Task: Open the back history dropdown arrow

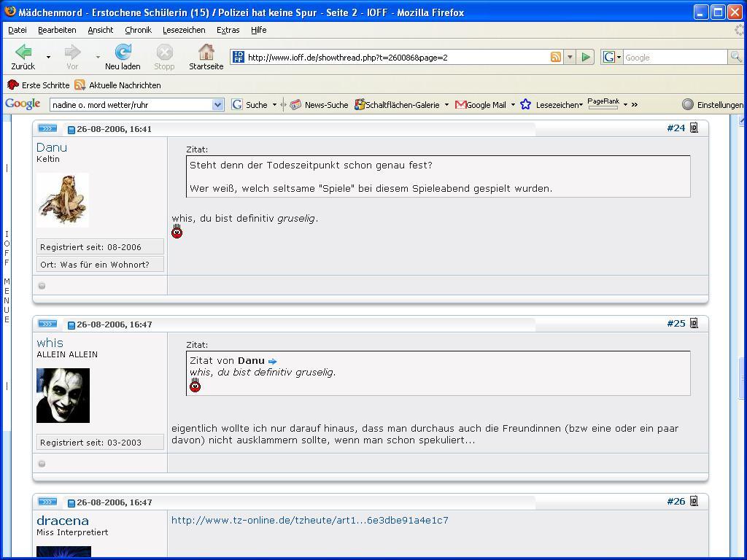Action: click(49, 57)
